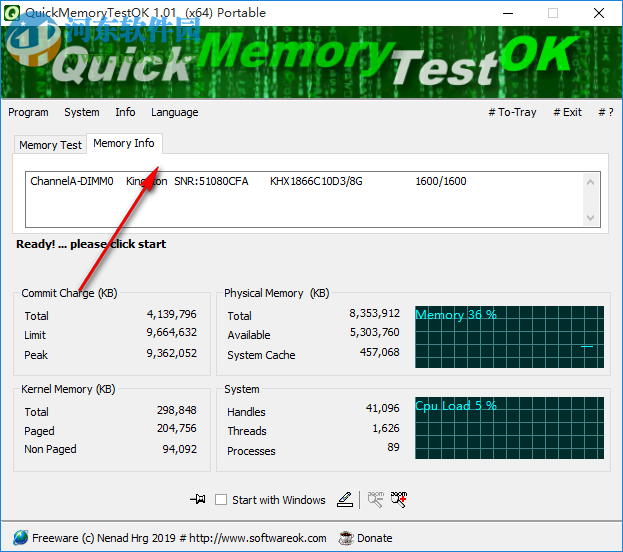Switch to the Memory Test tab
The height and width of the screenshot is (552, 623).
pyautogui.click(x=50, y=145)
